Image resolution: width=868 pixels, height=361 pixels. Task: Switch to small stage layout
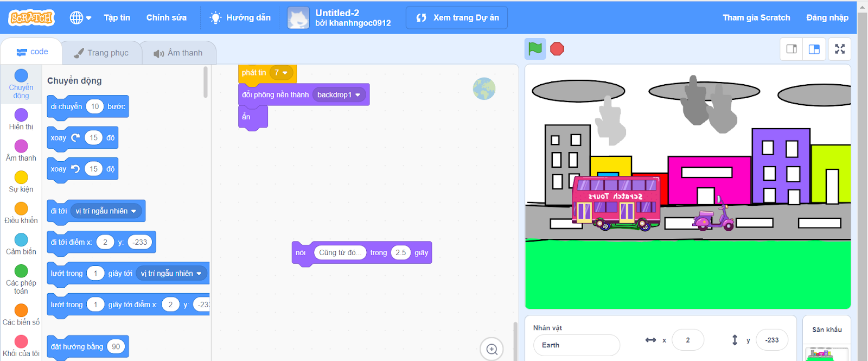(x=792, y=49)
